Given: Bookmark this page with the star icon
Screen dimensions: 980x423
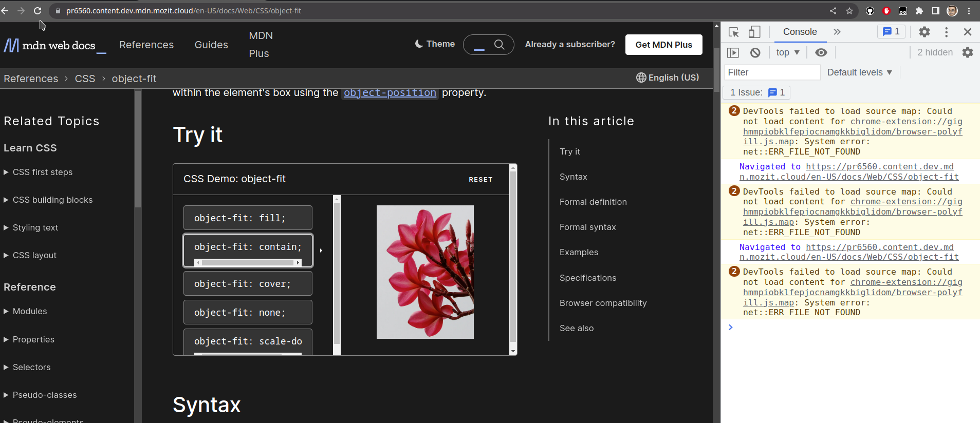Looking at the screenshot, I should coord(849,10).
